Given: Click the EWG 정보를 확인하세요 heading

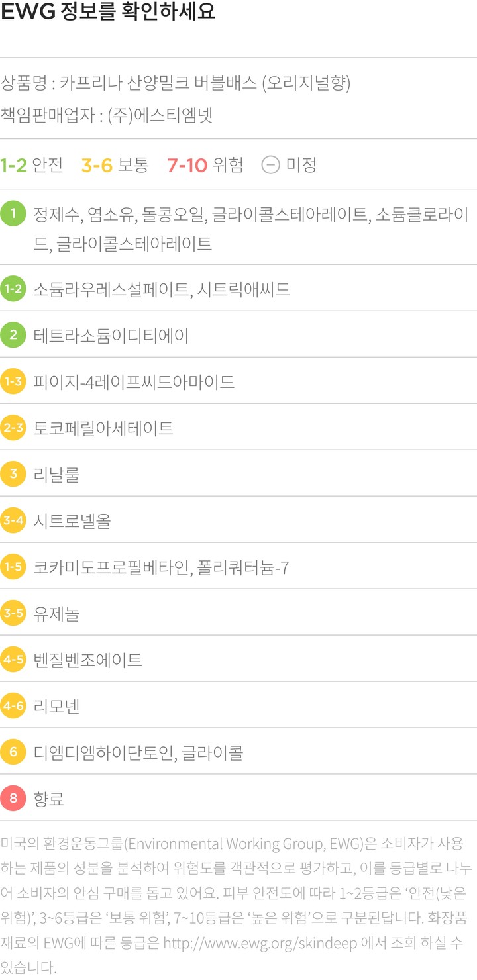Looking at the screenshot, I should [x=109, y=13].
